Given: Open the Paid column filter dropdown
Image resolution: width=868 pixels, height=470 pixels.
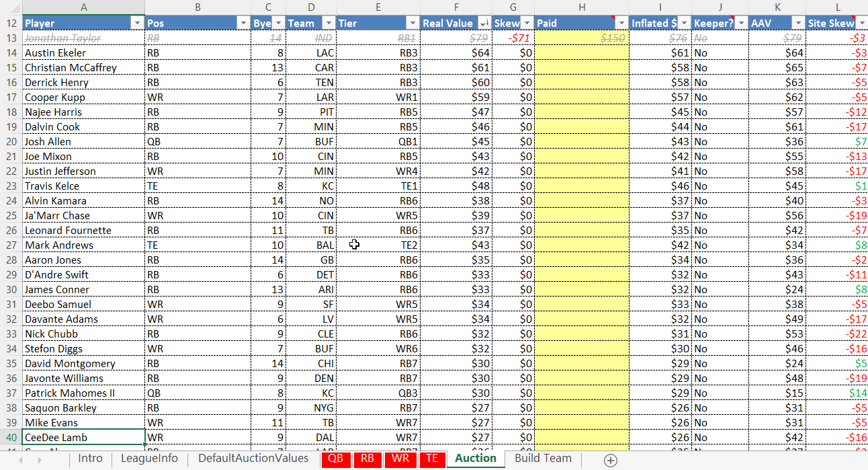Looking at the screenshot, I should tap(621, 23).
